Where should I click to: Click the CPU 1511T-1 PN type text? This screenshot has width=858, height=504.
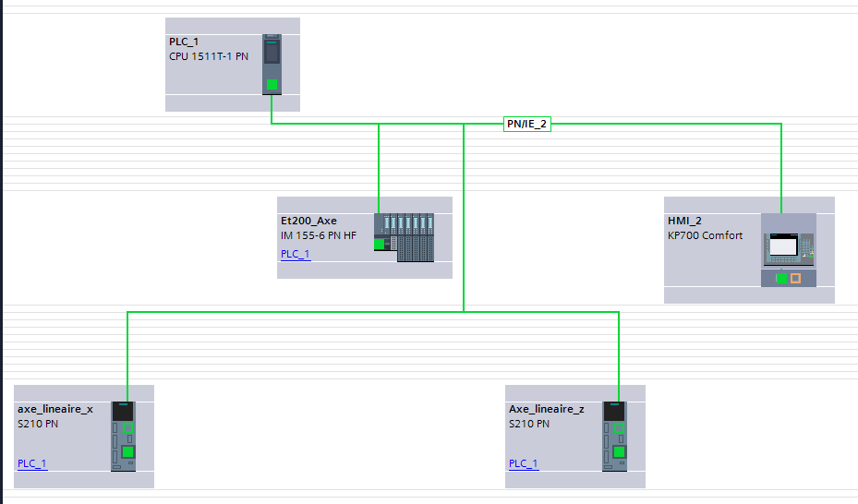pos(208,56)
